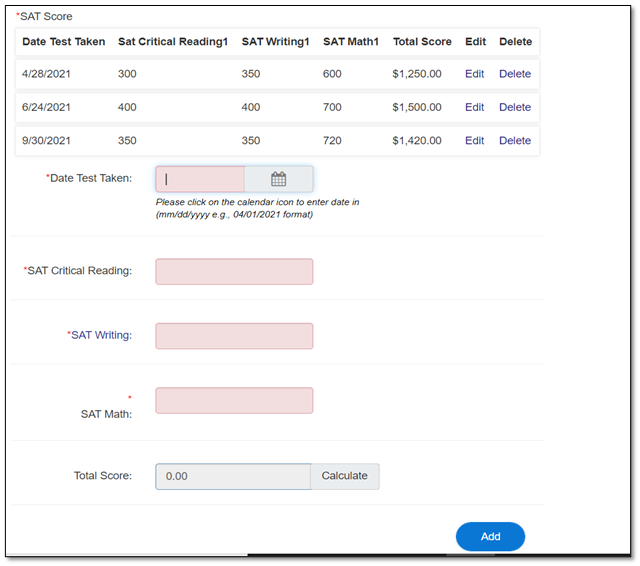
Task: Click the Total Score field
Action: 233,476
